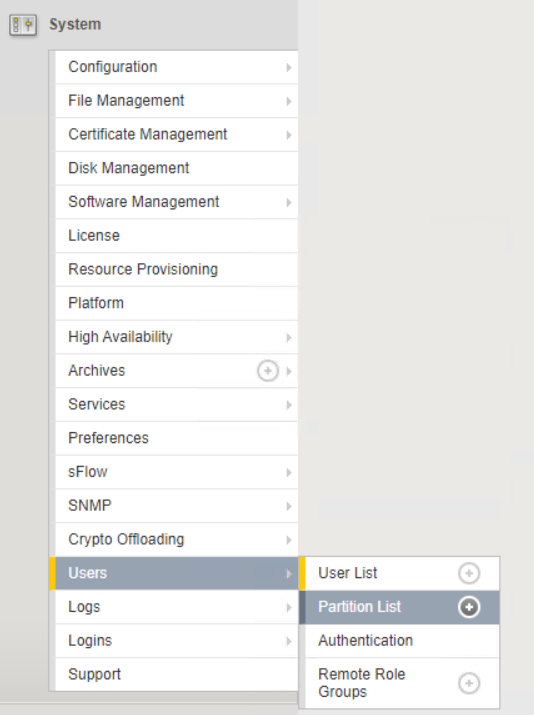534x715 pixels.
Task: Open the Logins menu item
Action: point(176,641)
